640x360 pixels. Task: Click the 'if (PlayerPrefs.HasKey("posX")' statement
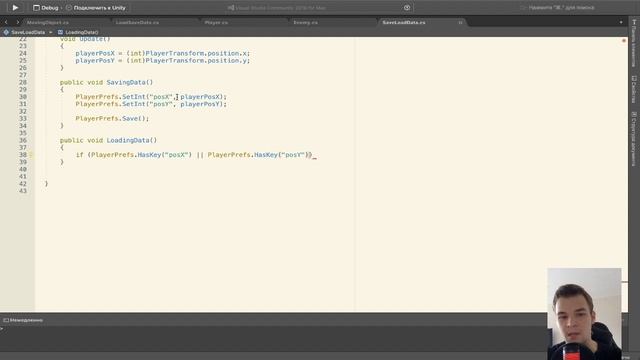click(x=194, y=155)
